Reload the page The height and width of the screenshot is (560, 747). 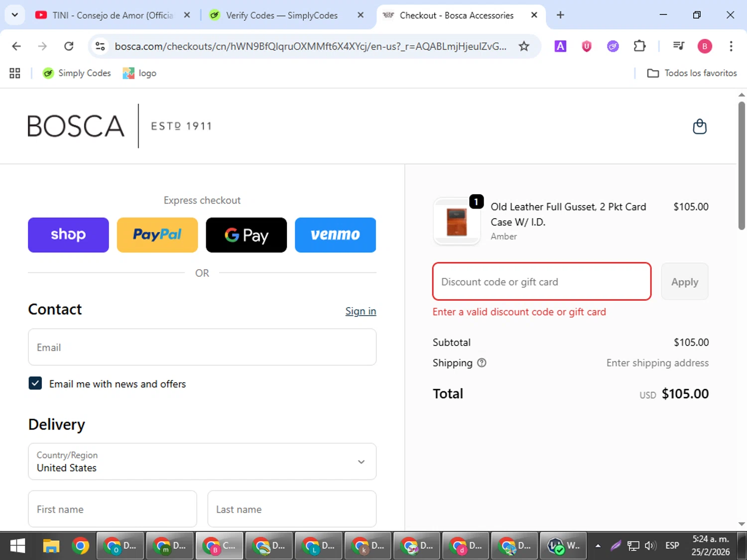(69, 46)
